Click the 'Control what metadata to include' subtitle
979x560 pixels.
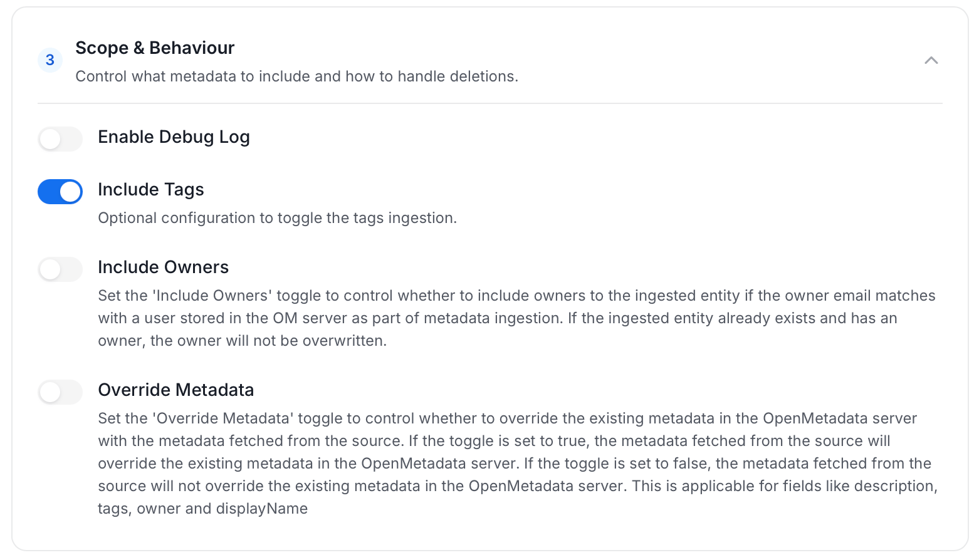pyautogui.click(x=296, y=76)
